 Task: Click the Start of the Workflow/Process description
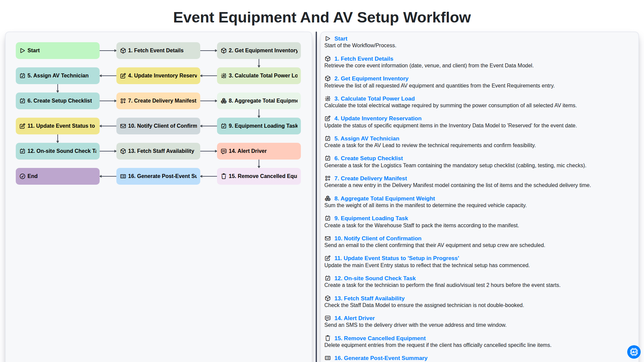pyautogui.click(x=360, y=46)
